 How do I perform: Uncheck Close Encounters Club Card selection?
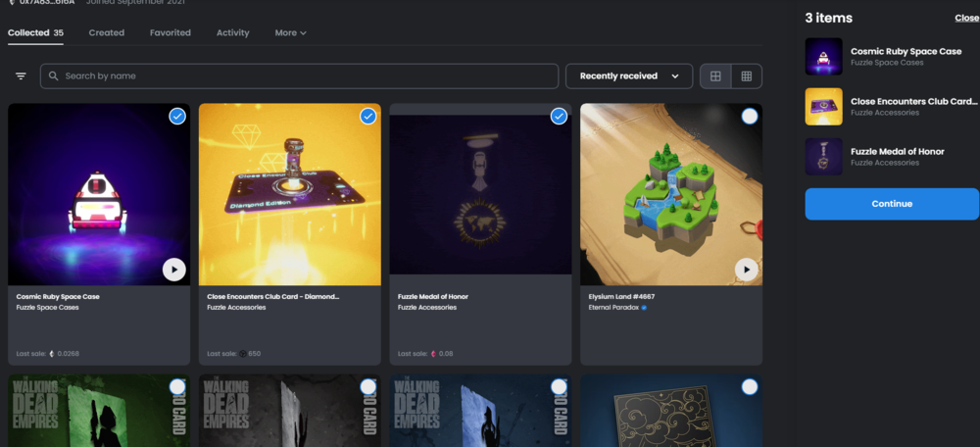pos(368,117)
